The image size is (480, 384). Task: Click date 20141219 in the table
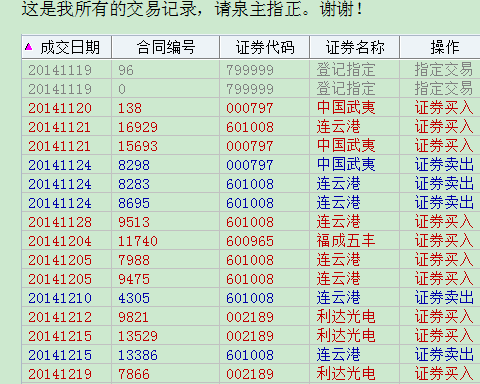click(60, 374)
